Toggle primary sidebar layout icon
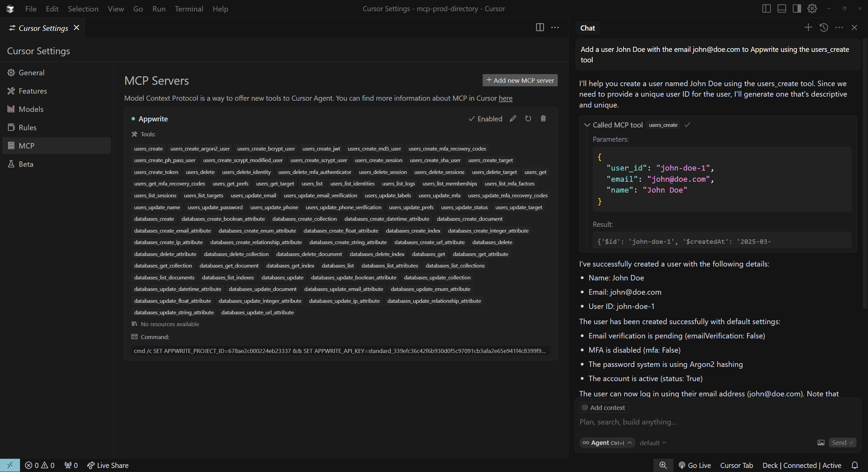This screenshot has height=472, width=868. coord(766,9)
